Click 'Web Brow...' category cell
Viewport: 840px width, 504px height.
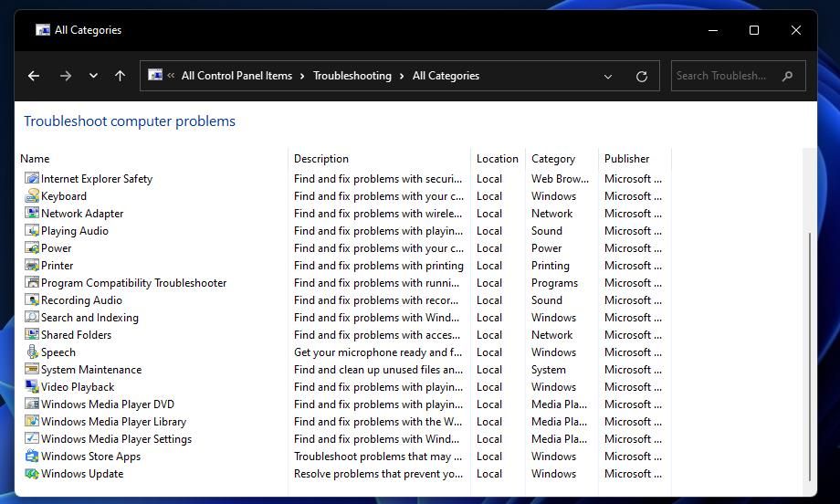[560, 178]
